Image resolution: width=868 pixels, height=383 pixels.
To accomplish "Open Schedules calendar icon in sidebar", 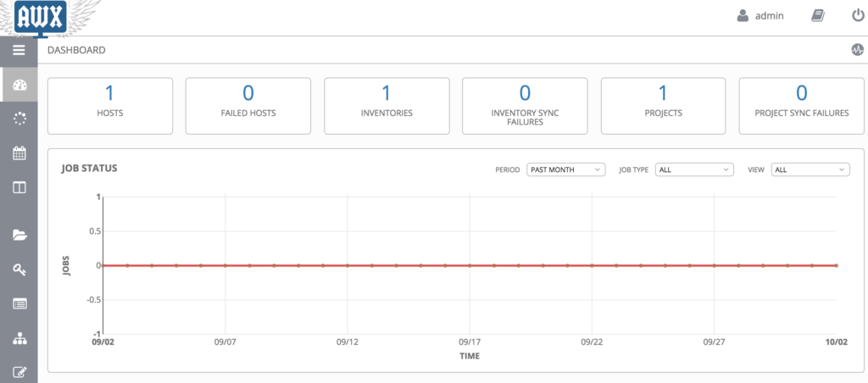I will tap(19, 153).
